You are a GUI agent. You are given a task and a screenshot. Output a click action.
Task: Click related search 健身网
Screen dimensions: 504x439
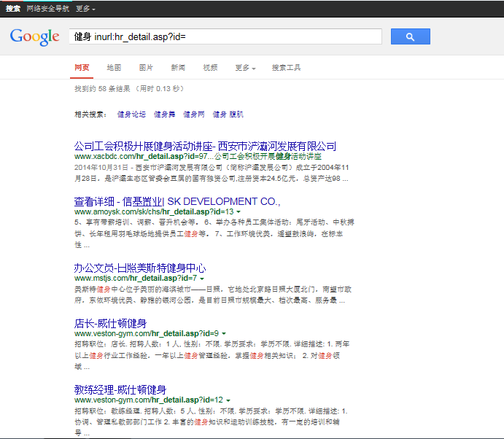[x=193, y=114]
